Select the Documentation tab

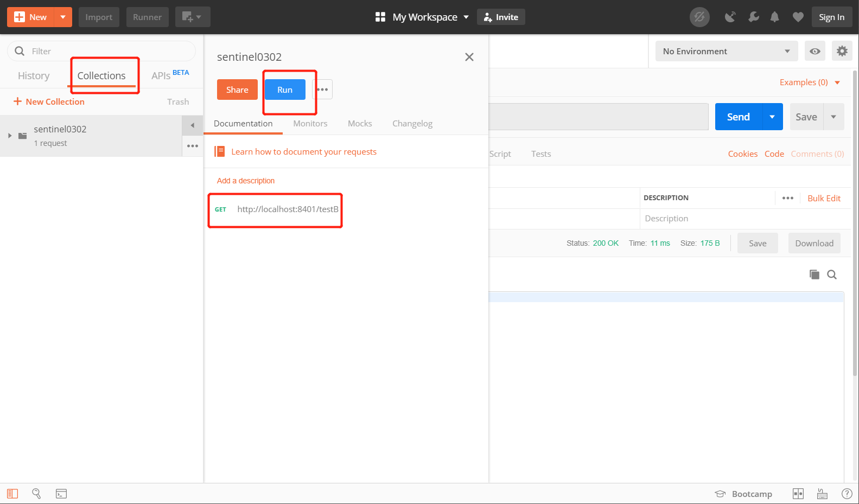pyautogui.click(x=243, y=123)
